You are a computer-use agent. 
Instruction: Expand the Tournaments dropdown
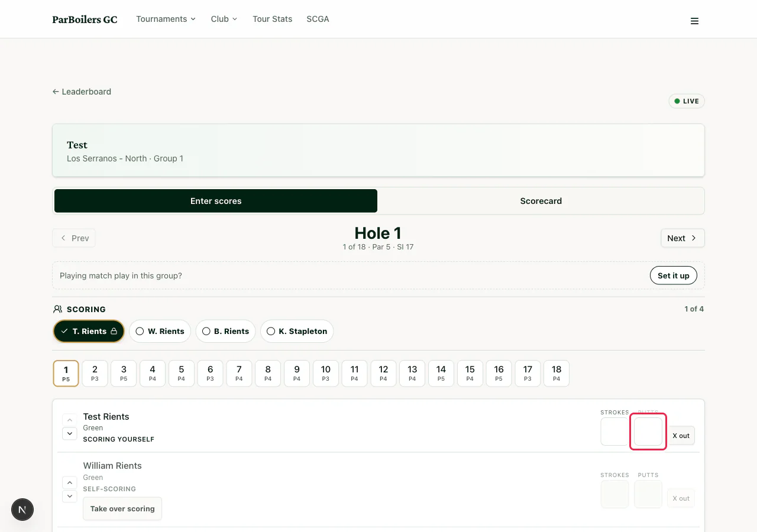166,19
